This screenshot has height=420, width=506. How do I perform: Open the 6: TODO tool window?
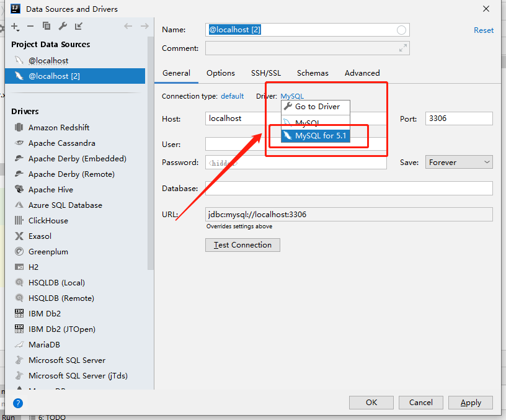(x=47, y=417)
